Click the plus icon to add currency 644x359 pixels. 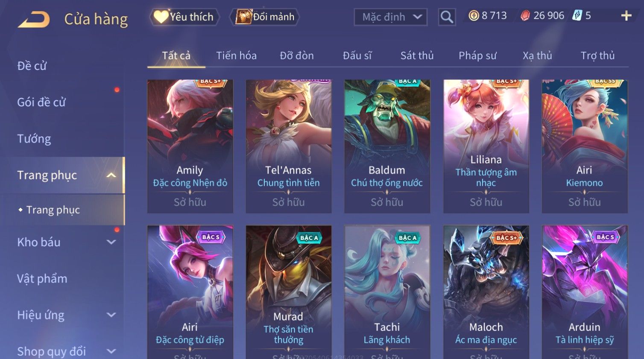(626, 16)
